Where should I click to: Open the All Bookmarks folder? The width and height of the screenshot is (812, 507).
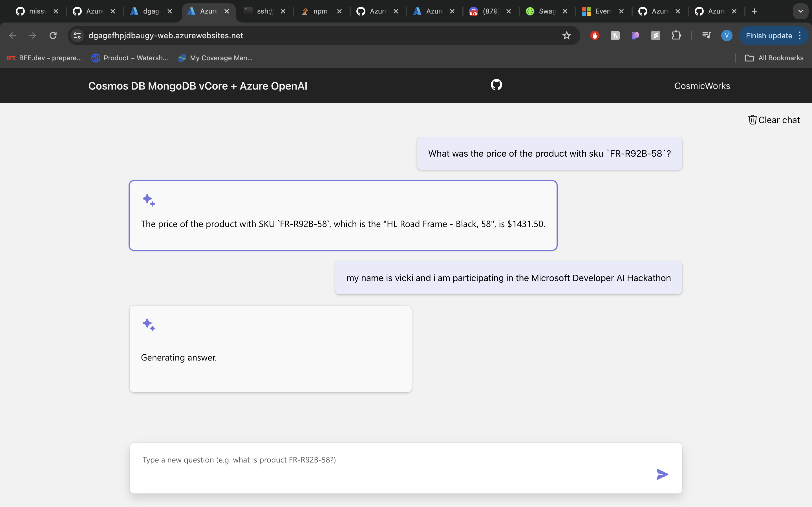pyautogui.click(x=774, y=58)
